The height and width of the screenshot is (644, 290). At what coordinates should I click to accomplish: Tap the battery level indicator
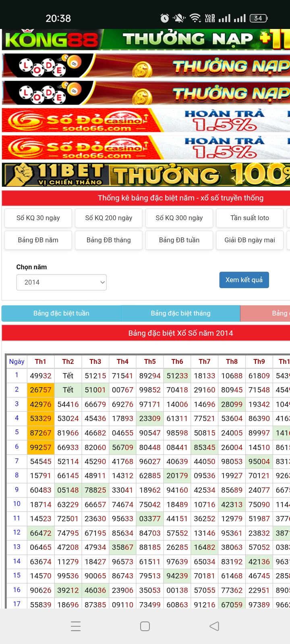[259, 18]
